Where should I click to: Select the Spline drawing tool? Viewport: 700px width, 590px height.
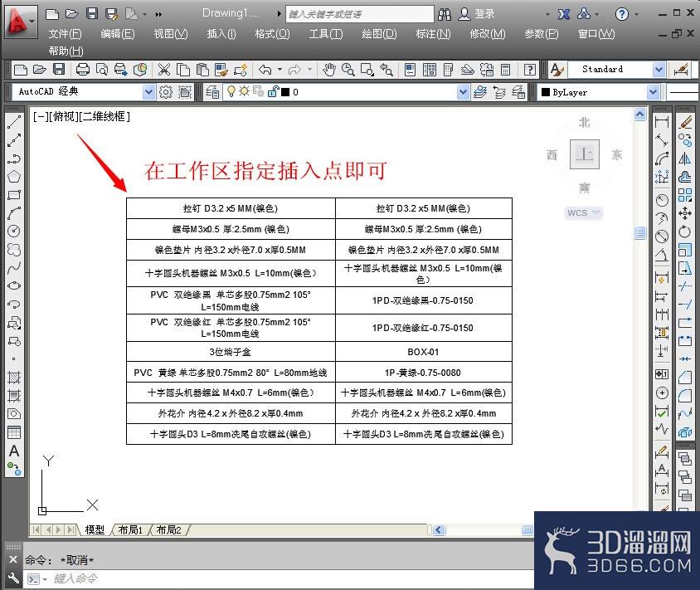[14, 268]
